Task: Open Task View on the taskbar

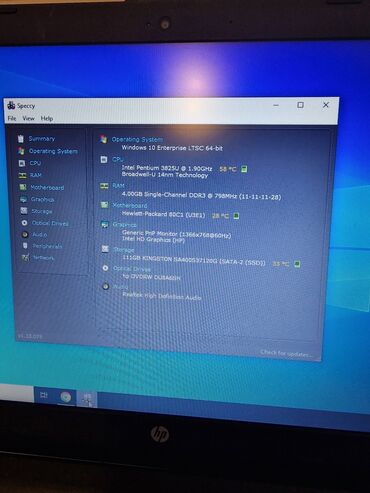Action: 44,395
